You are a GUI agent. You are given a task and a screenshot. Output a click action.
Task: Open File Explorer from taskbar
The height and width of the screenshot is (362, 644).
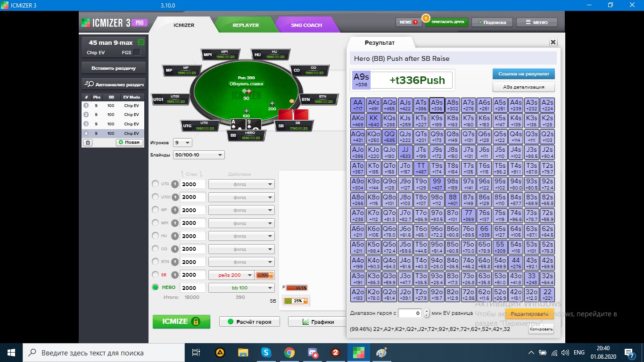[243, 352]
